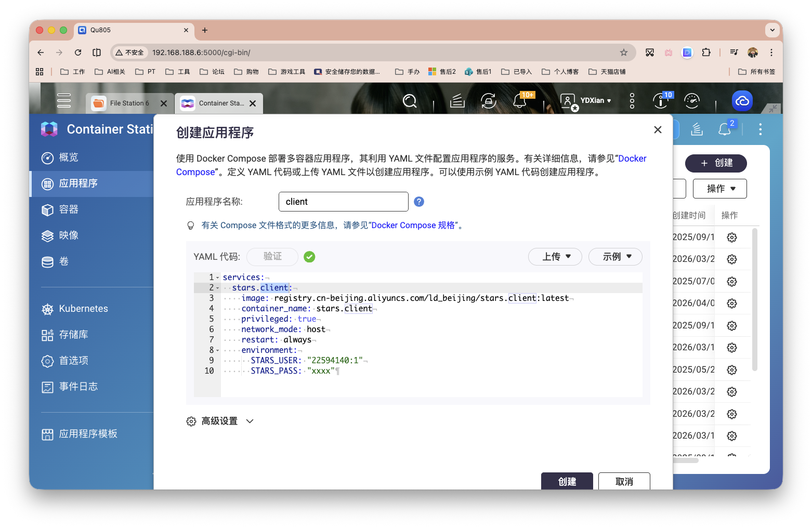The image size is (812, 528).
Task: Open the resource monitor dashboard icon
Action: tap(692, 101)
